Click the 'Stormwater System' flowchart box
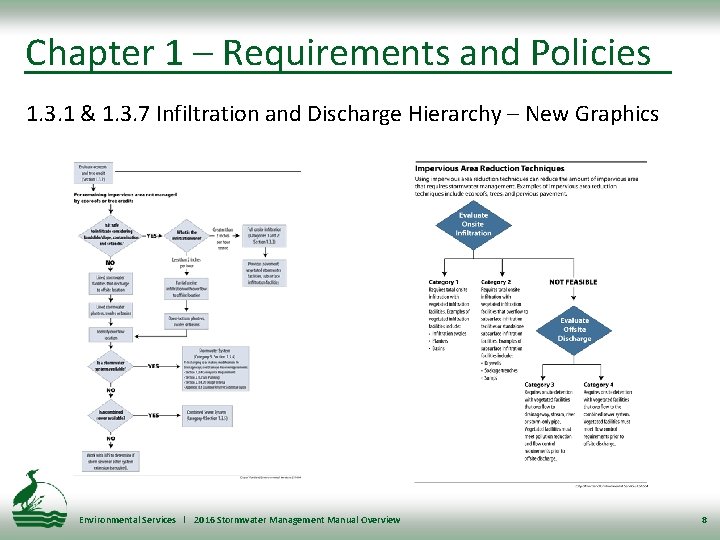 click(215, 369)
